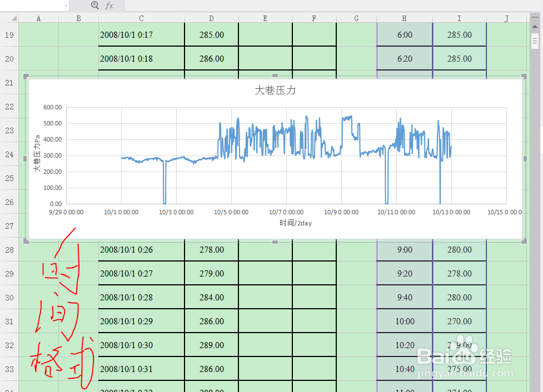Select row 25 header

click(x=9, y=178)
